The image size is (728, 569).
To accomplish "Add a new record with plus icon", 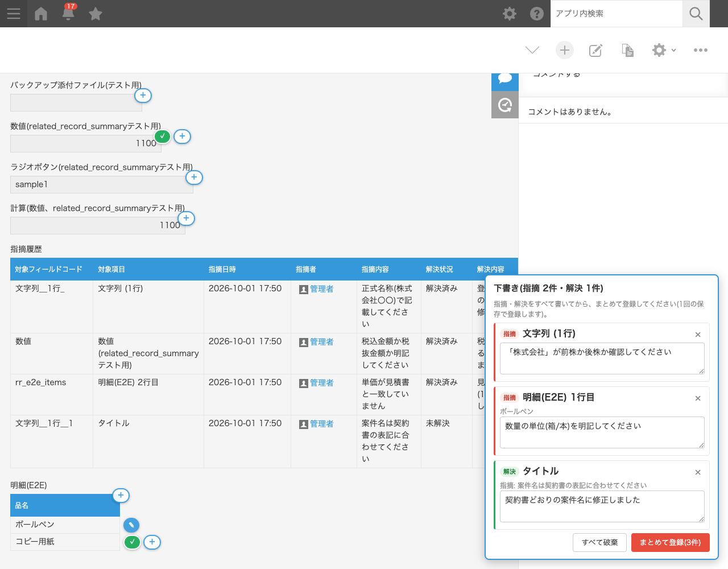I will click(x=565, y=50).
